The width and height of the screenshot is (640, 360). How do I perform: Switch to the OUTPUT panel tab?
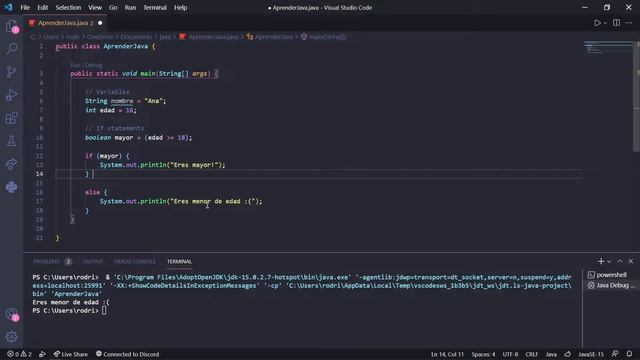tap(93, 261)
